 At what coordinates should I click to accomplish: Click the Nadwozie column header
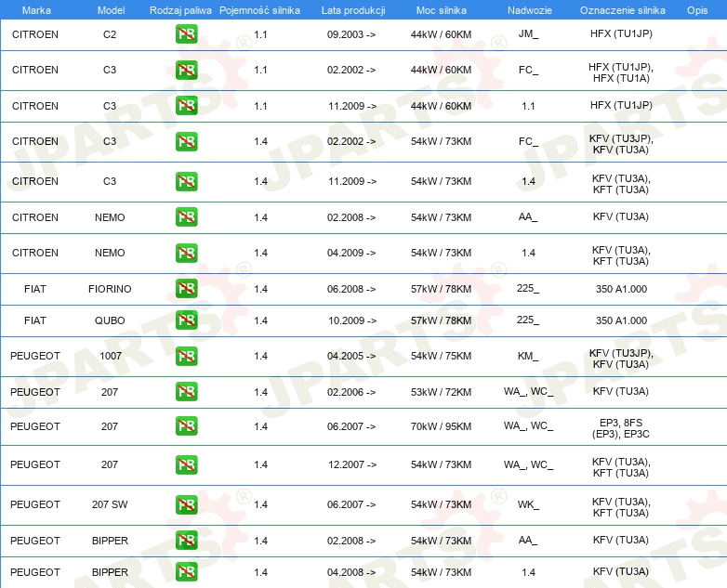[530, 10]
